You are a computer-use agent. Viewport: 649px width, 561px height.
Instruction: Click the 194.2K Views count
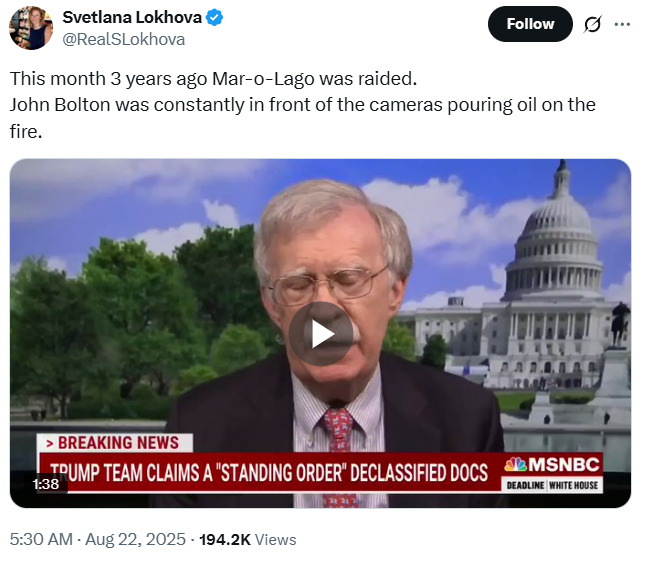click(x=248, y=539)
